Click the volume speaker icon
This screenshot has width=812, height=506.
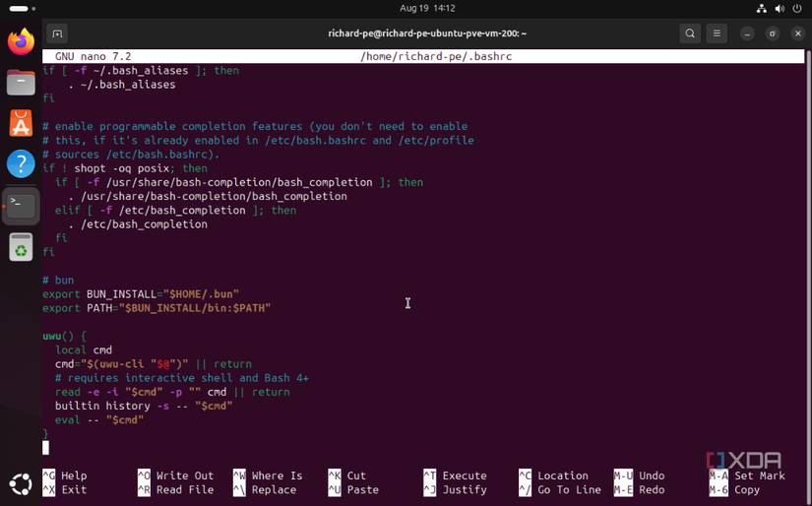click(780, 8)
